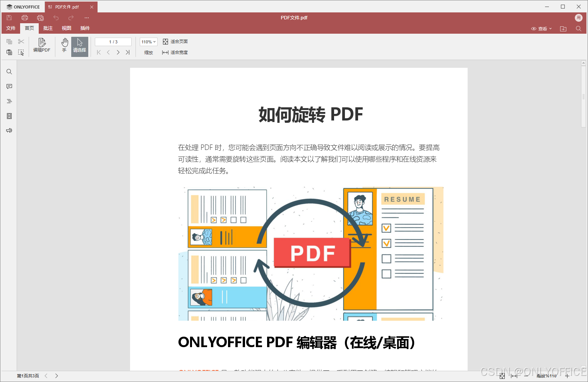Viewport: 588px width, 382px height.
Task: Go to previous page in toolbar
Action: (x=108, y=52)
